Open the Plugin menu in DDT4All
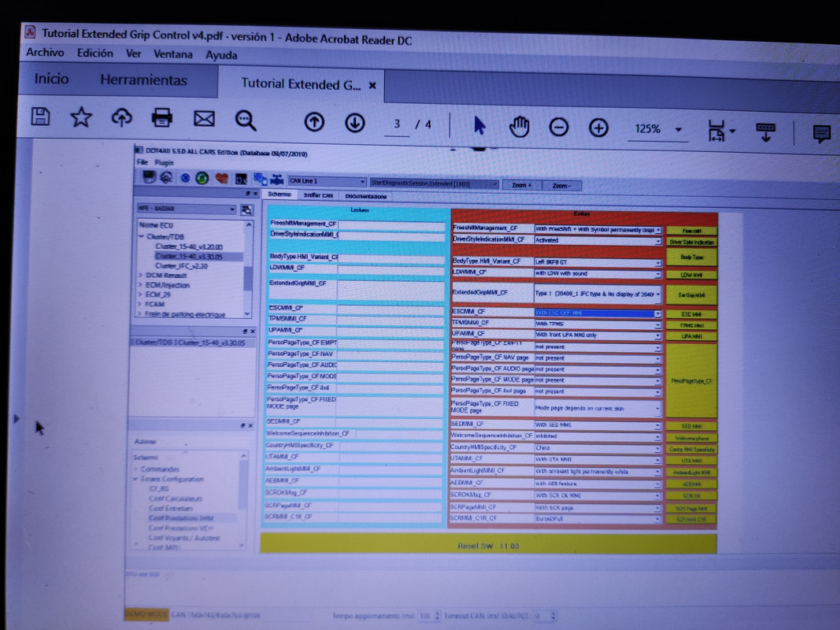 tap(164, 163)
